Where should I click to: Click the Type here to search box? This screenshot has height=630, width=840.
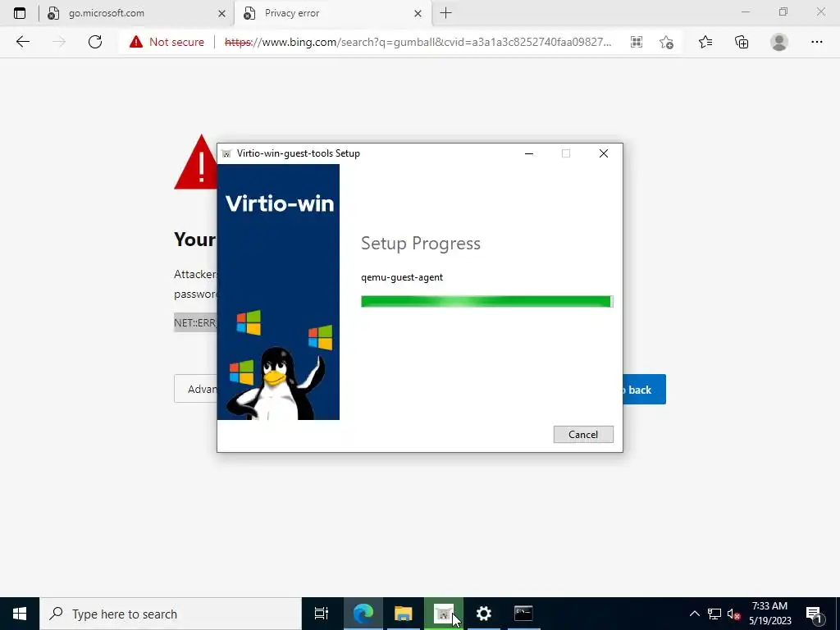(171, 614)
